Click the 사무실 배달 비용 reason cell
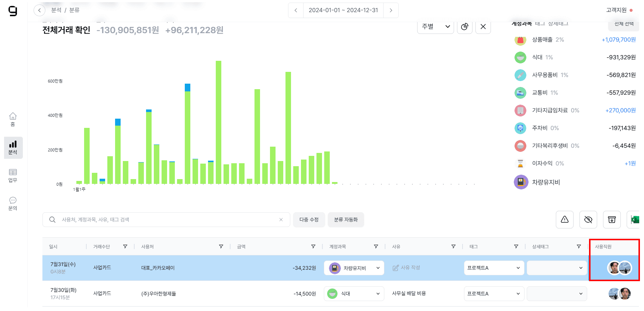 click(x=409, y=293)
